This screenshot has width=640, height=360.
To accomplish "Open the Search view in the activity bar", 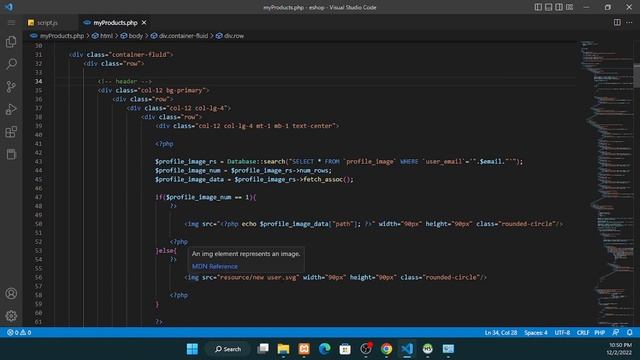I will [11, 64].
